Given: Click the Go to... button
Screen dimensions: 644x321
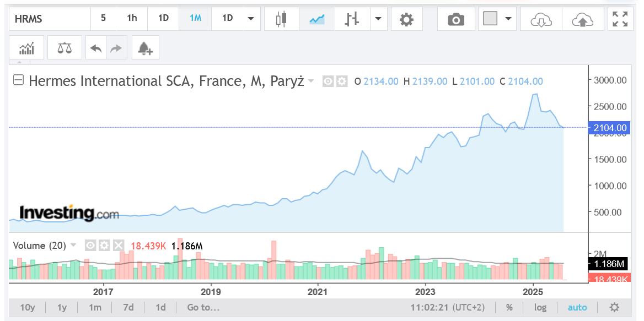Looking at the screenshot, I should pos(203,307).
